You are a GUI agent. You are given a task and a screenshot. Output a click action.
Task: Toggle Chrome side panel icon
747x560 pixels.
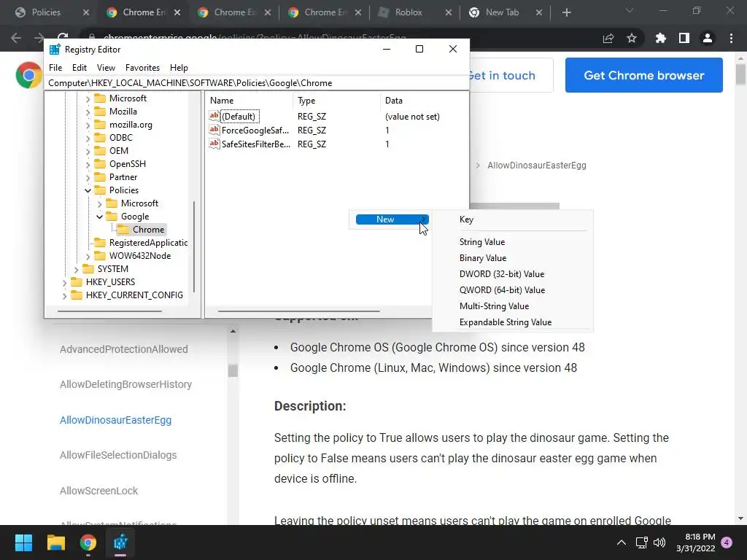(x=684, y=38)
